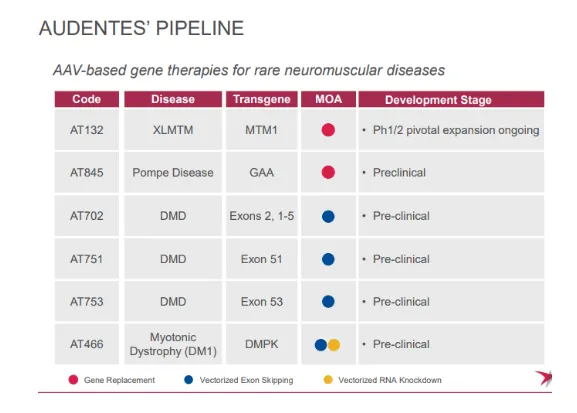Select the blue MOA dot in AT702 row
The image size is (577, 413).
point(328,216)
